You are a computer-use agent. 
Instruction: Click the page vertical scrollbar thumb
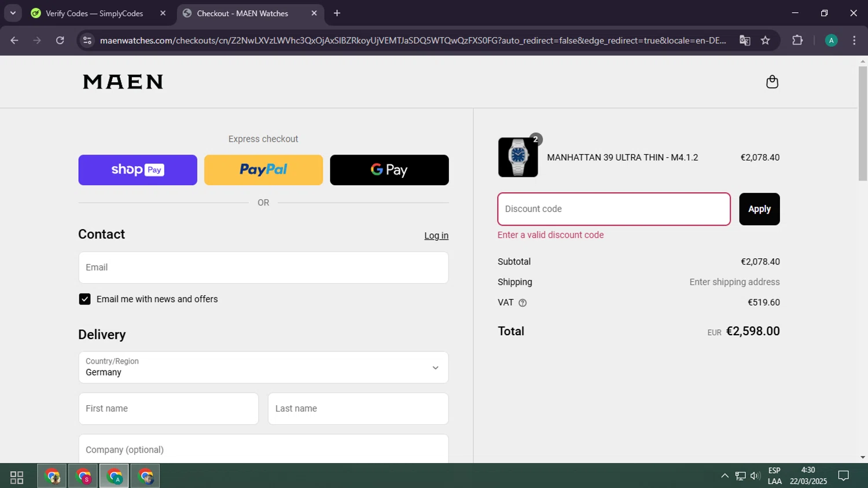tap(863, 123)
